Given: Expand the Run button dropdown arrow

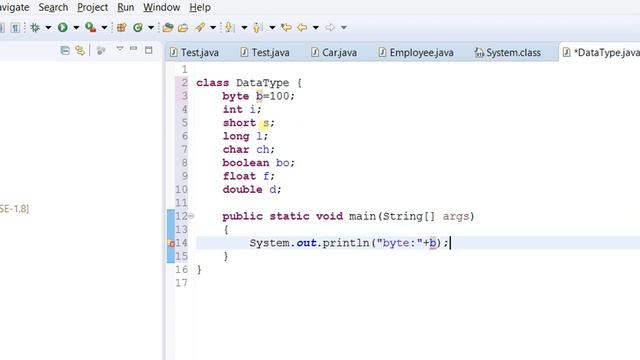Looking at the screenshot, I should (x=76, y=28).
